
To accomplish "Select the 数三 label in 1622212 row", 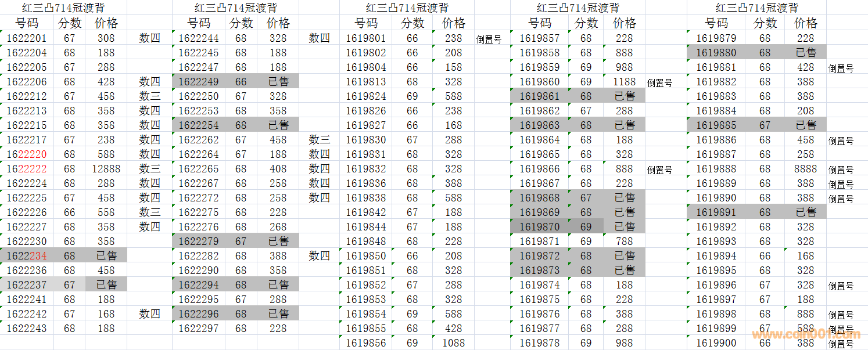I will 150,96.
